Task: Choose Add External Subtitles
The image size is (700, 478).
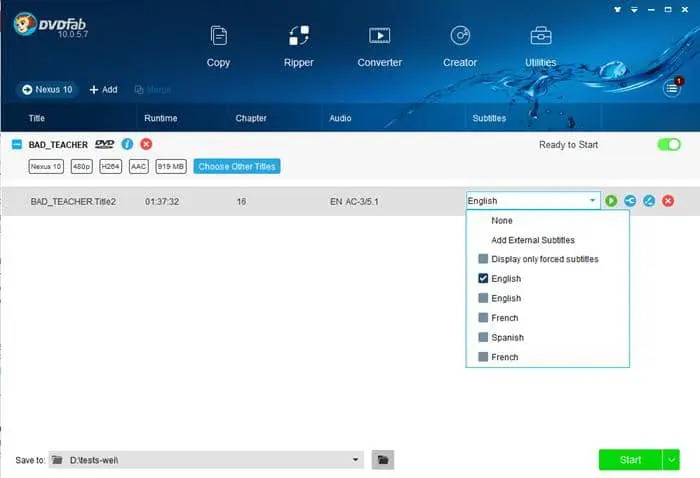Action: 533,240
